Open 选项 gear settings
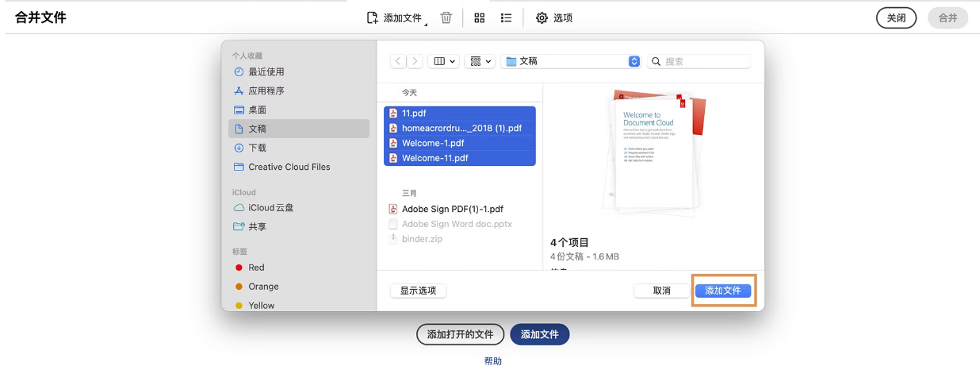The image size is (980, 389). (x=553, y=17)
